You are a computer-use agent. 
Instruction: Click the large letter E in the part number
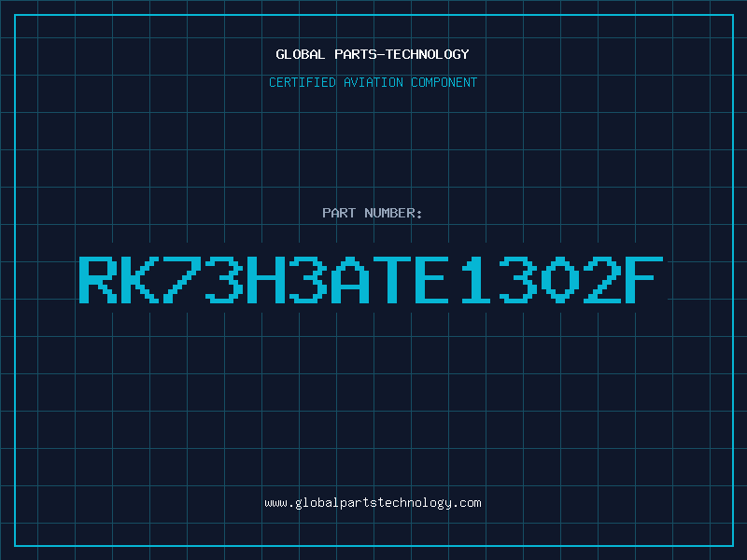[432, 280]
